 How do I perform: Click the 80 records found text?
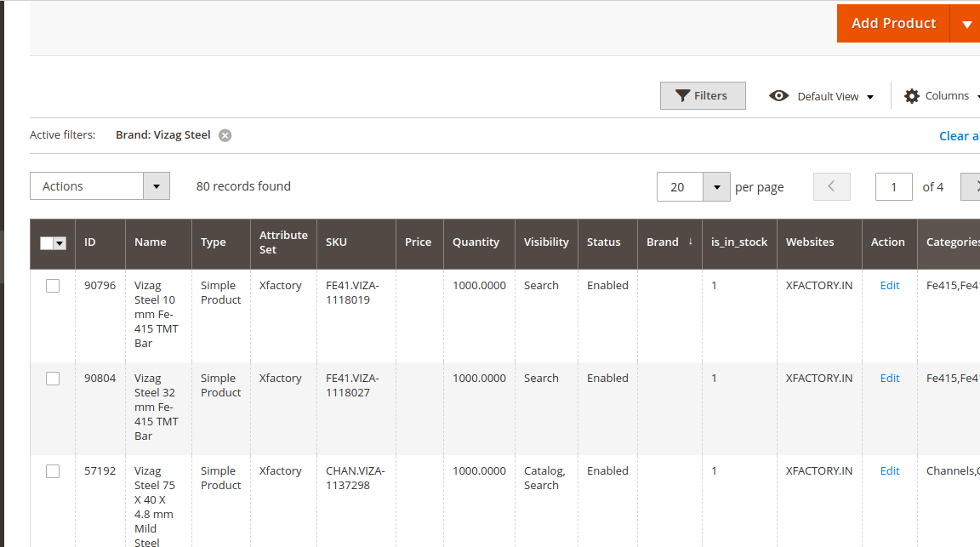tap(243, 186)
